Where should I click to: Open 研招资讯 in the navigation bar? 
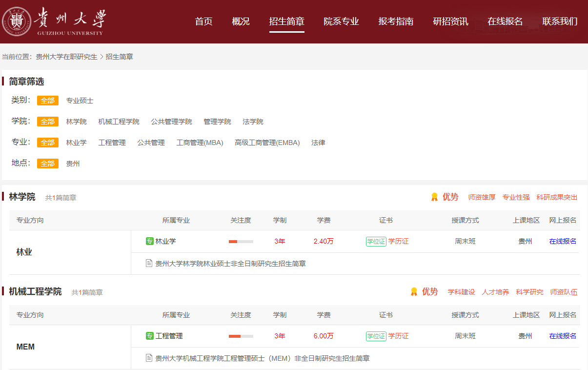coord(450,21)
